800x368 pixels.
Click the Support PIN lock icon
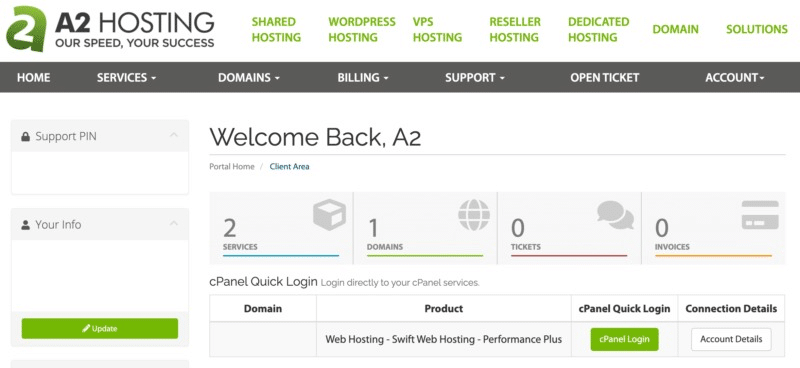click(26, 137)
